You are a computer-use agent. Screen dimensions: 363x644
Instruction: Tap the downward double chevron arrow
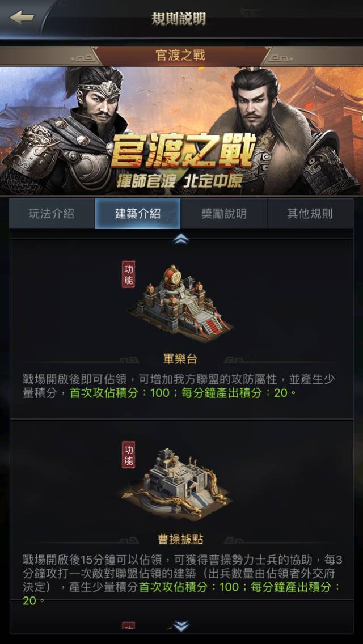(x=181, y=626)
